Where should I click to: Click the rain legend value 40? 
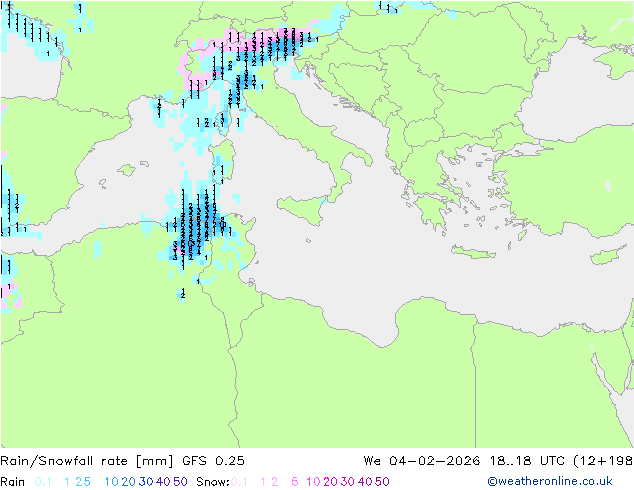coord(163,482)
